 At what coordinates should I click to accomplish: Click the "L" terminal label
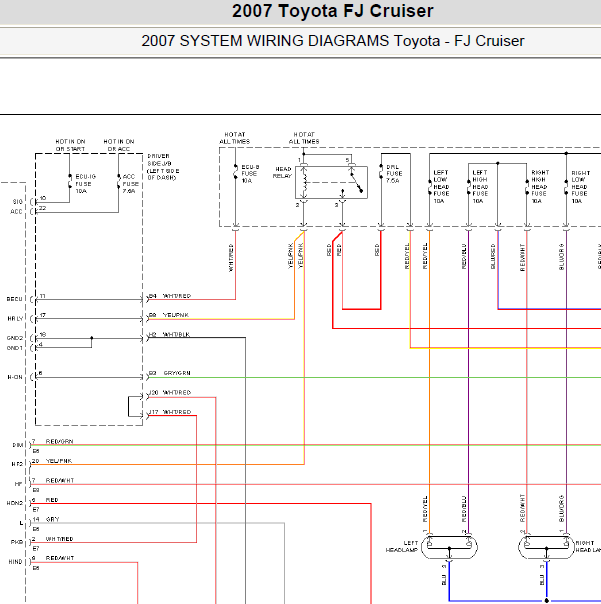[x=21, y=523]
